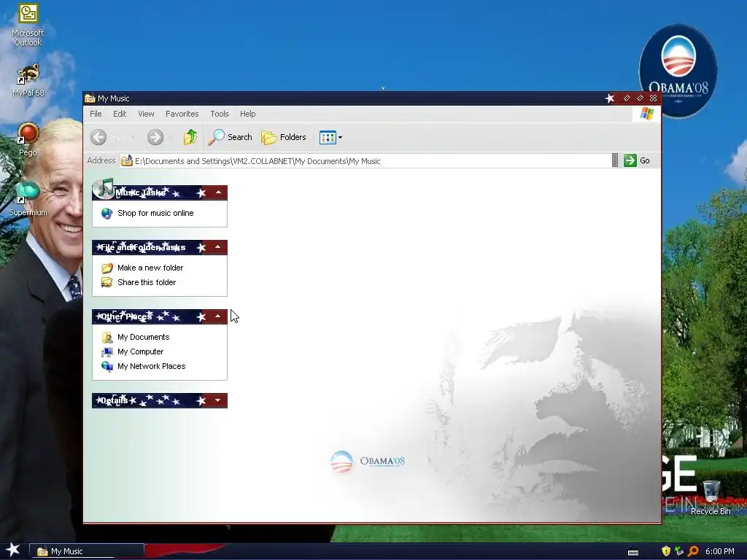
Task: Go to My Network Places
Action: point(152,366)
